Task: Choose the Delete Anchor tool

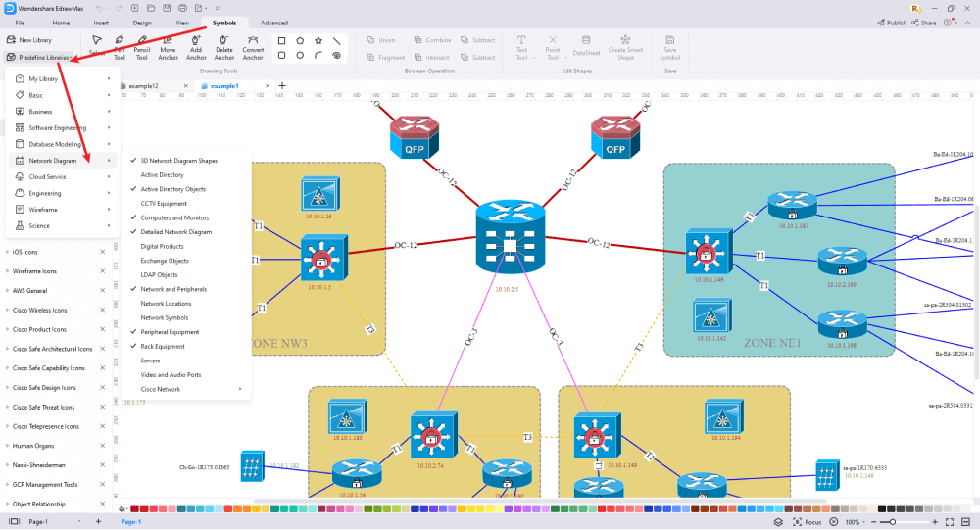Action: tap(223, 47)
